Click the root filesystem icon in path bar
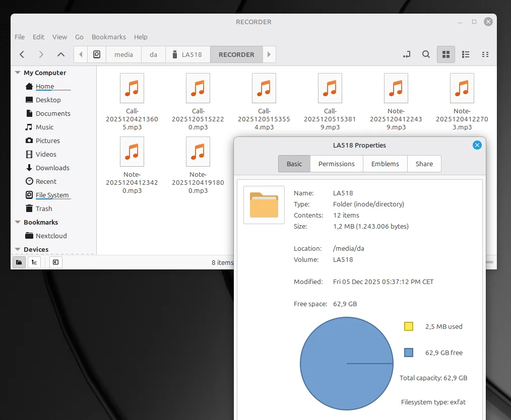Screen dimensions: 511x420 pos(97,54)
